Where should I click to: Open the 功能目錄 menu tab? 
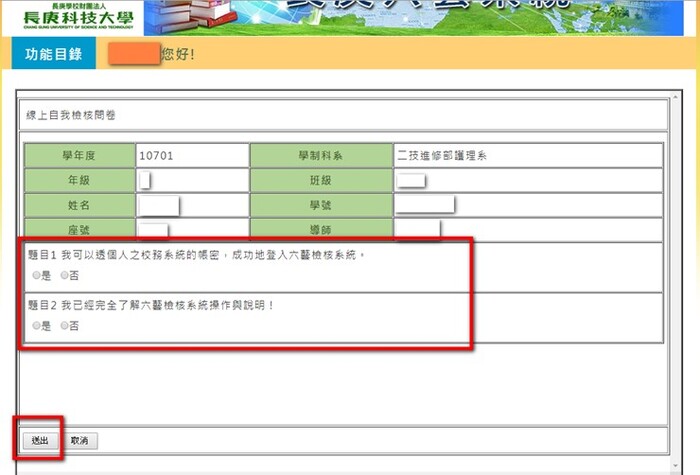click(53, 53)
